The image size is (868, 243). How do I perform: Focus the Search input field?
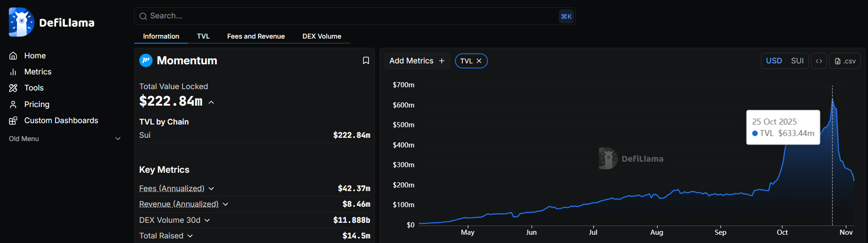(x=349, y=16)
